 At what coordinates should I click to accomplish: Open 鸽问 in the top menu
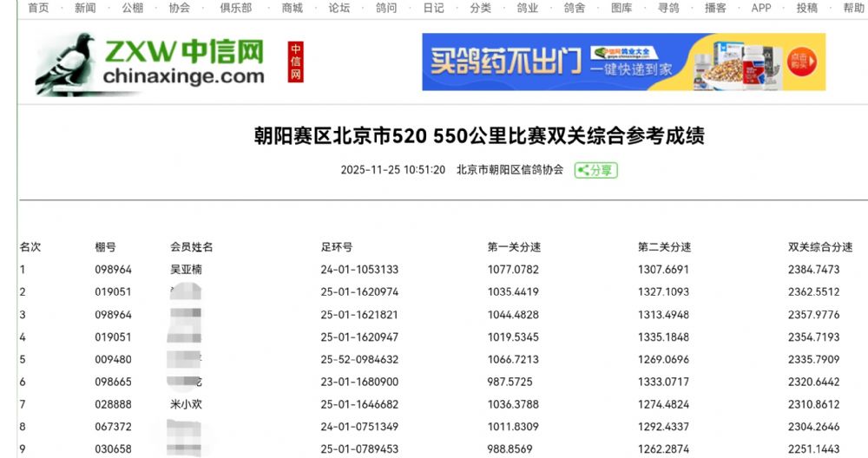coord(386,8)
